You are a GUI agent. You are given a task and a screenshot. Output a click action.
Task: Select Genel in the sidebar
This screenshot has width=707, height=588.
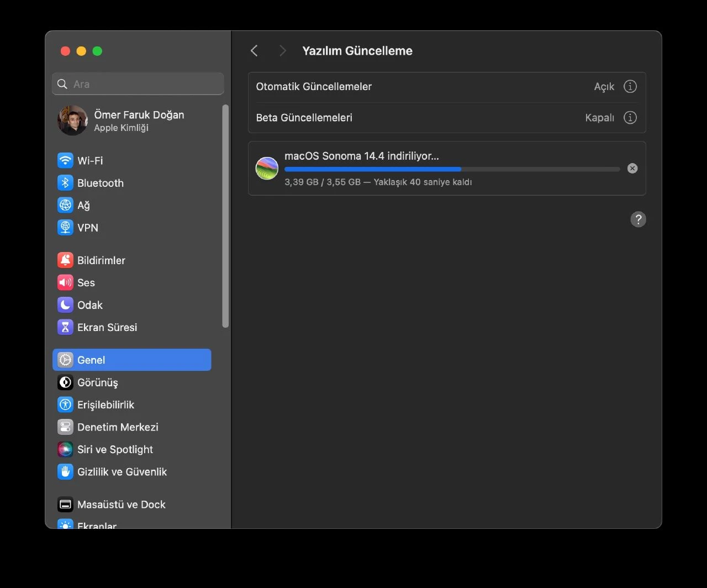pyautogui.click(x=91, y=360)
